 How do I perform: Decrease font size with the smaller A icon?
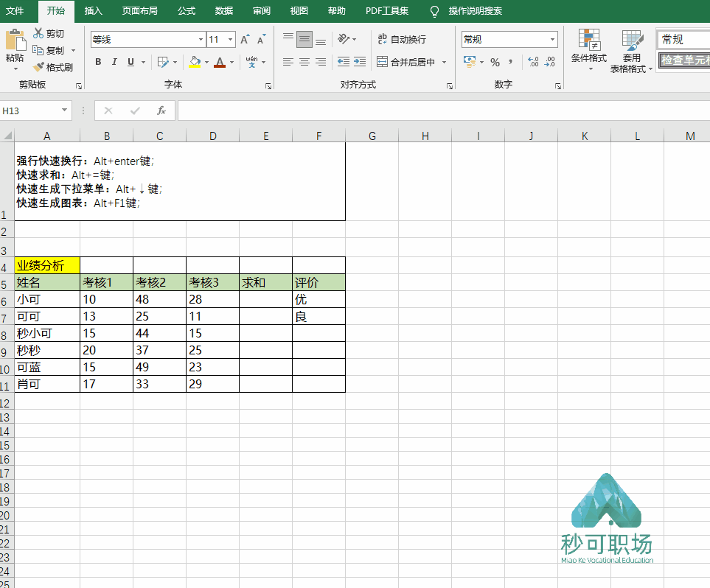click(x=261, y=39)
